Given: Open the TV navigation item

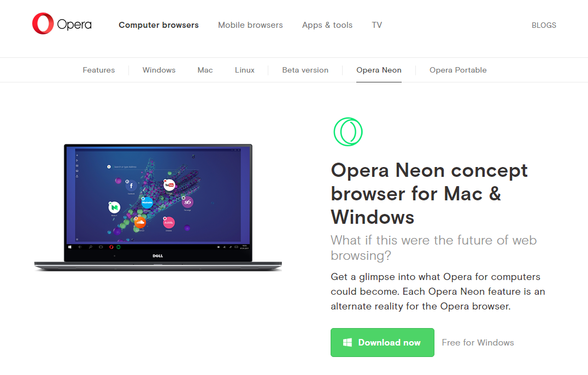Looking at the screenshot, I should [x=377, y=25].
